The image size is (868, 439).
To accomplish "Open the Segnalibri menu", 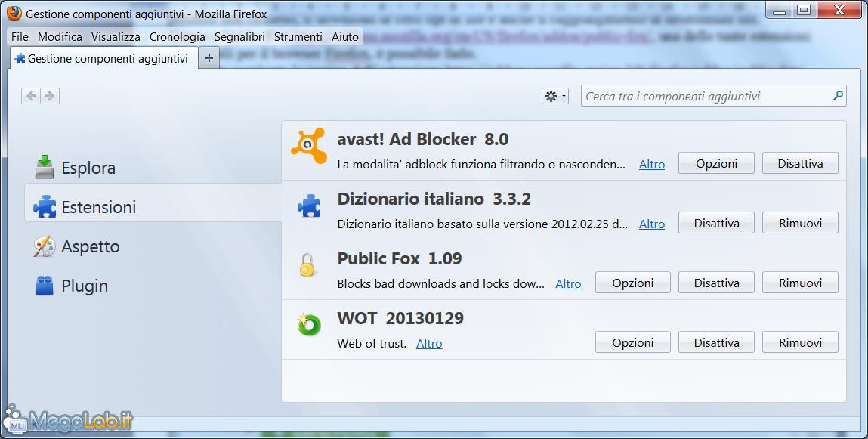I will coord(239,37).
